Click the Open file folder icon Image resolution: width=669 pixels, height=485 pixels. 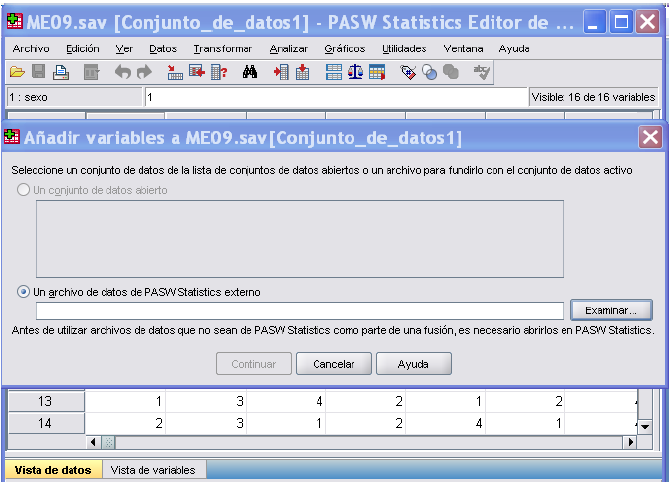[16, 72]
